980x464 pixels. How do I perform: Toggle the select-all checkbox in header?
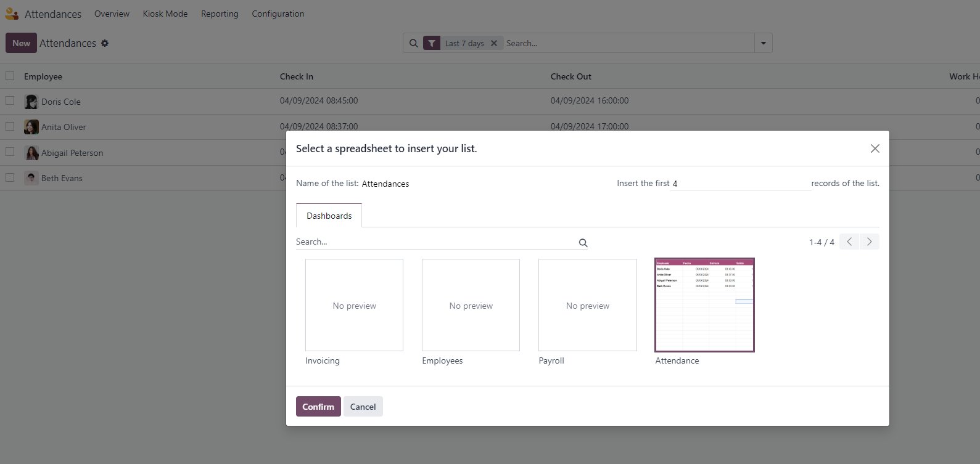(x=10, y=76)
